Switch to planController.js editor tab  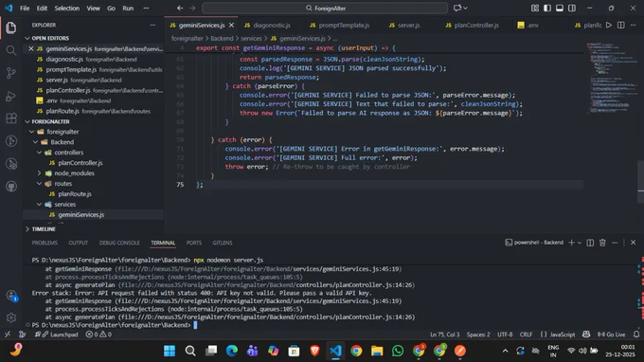473,25
